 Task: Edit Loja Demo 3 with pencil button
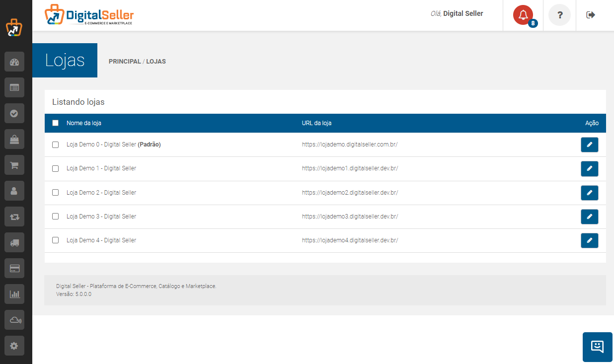[x=590, y=217]
